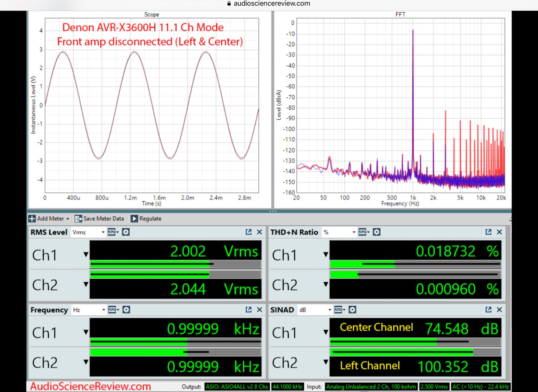Open settings gear in Frequency meter
Screen dimensions: 538x392
point(126,310)
